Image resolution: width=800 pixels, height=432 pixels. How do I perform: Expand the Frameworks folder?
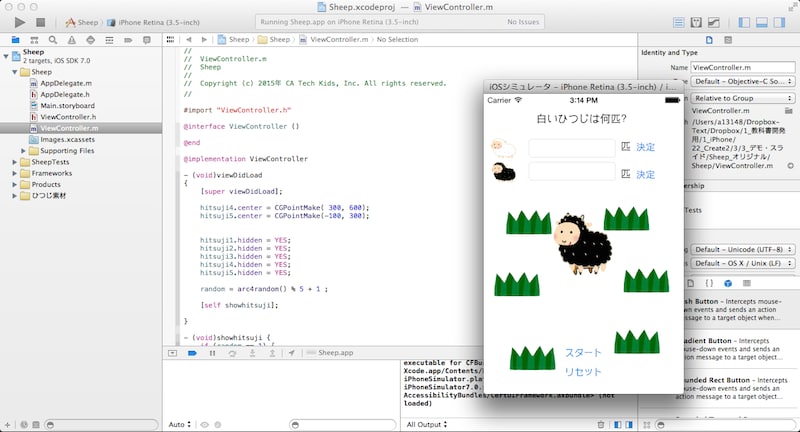point(12,173)
